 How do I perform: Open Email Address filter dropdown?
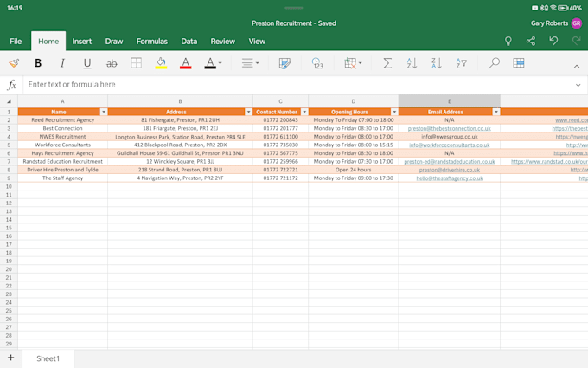(496, 112)
